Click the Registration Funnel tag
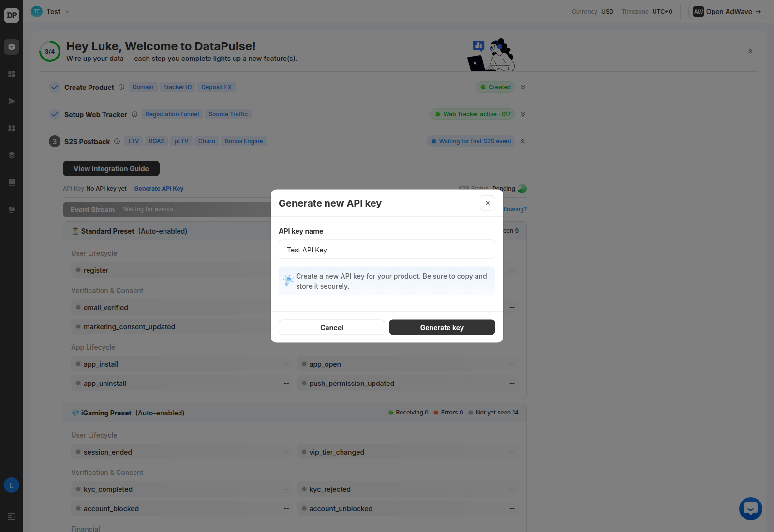This screenshot has width=774, height=532. click(x=172, y=114)
